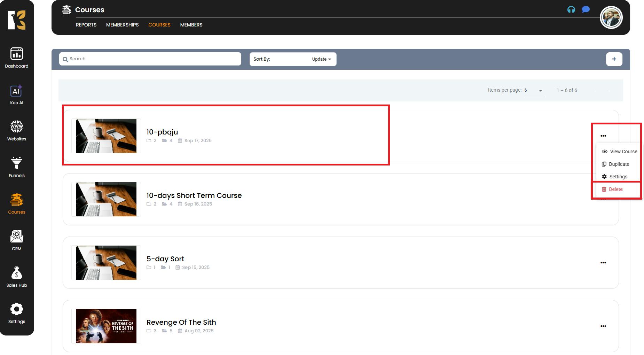This screenshot has width=644, height=355.
Task: Open options menu for 5-day Sort
Action: (x=603, y=263)
